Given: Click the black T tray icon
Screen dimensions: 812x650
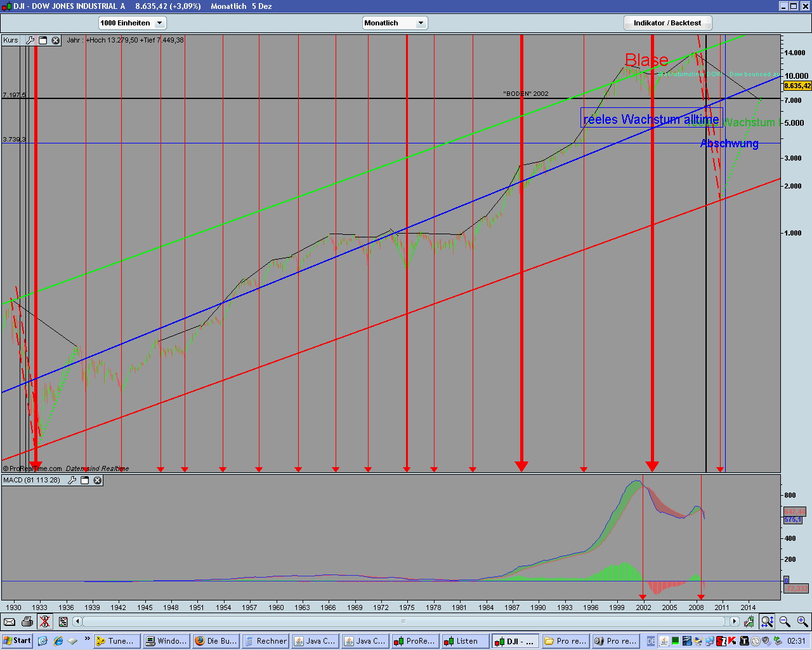Looking at the screenshot, I should (x=744, y=641).
